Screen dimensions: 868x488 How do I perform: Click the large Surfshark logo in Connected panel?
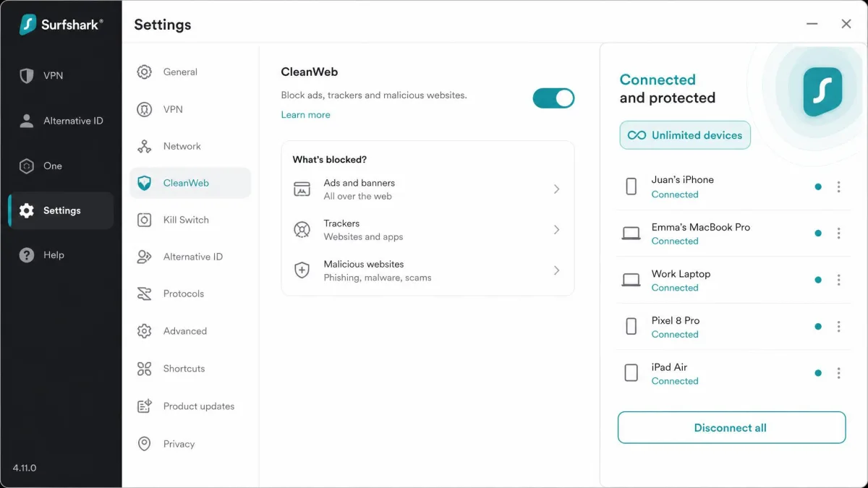(x=822, y=92)
